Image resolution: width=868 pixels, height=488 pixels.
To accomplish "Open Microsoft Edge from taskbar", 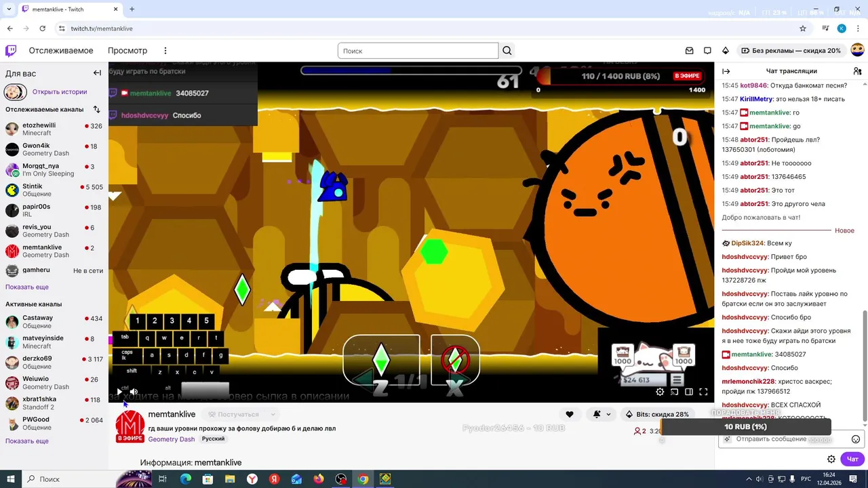I will [185, 479].
